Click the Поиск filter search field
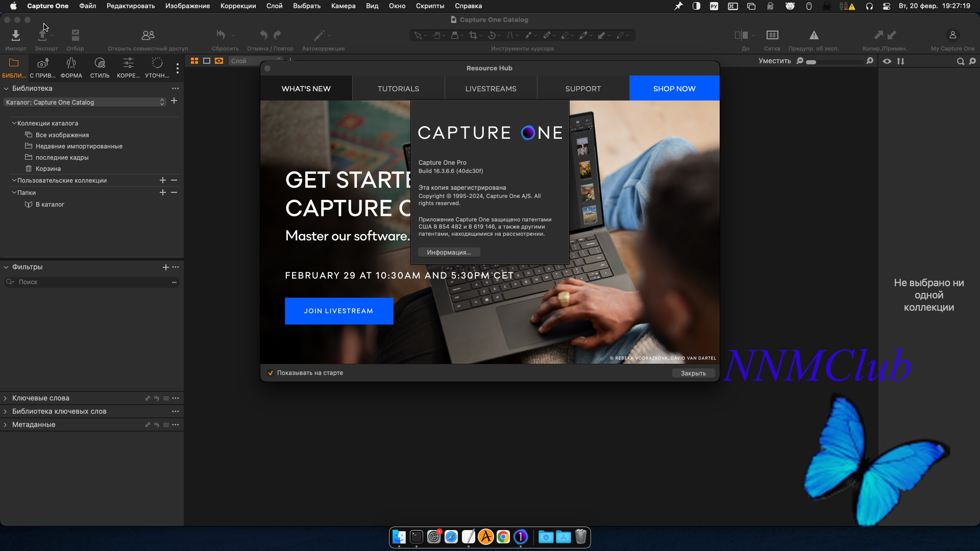Viewport: 980px width, 551px height. 92,282
